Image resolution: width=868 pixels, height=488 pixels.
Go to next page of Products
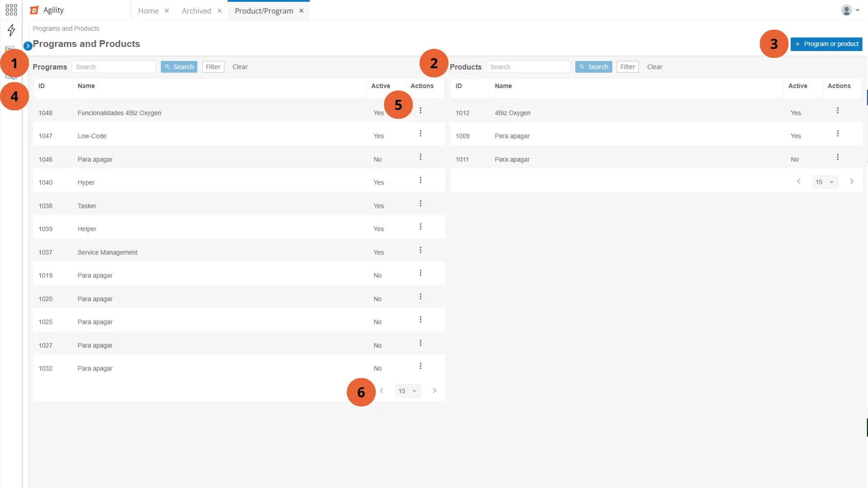(852, 182)
